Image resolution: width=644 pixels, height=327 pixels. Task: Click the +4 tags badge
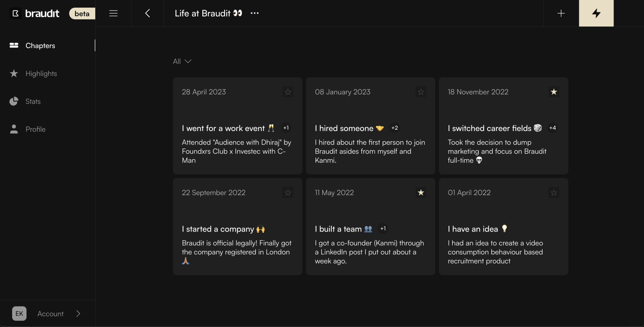pyautogui.click(x=552, y=128)
